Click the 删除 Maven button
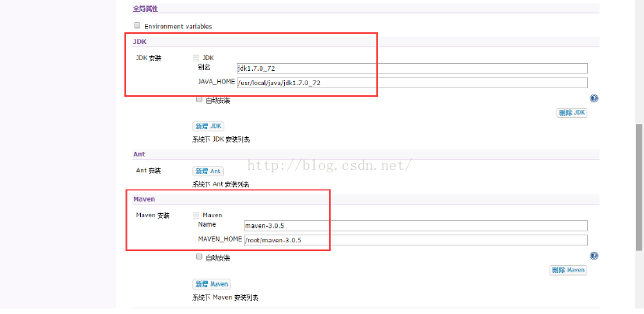 [x=568, y=270]
